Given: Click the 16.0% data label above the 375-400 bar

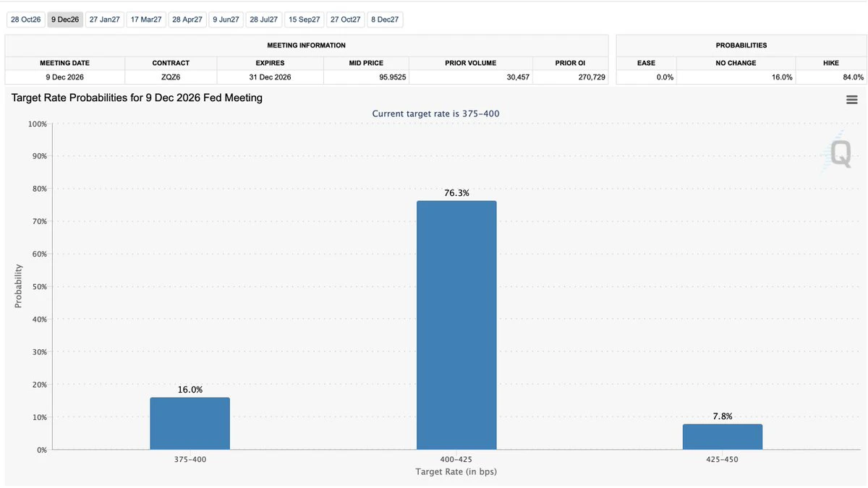Looking at the screenshot, I should point(190,390).
